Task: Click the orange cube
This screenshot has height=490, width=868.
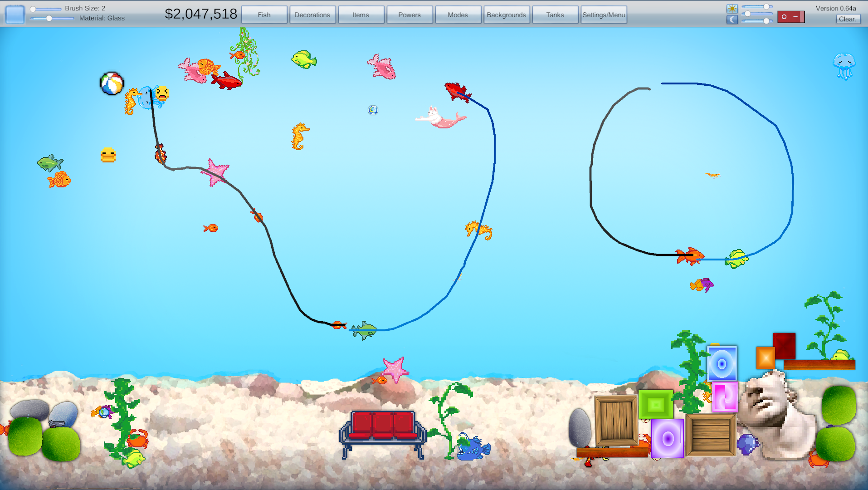Action: 766,358
